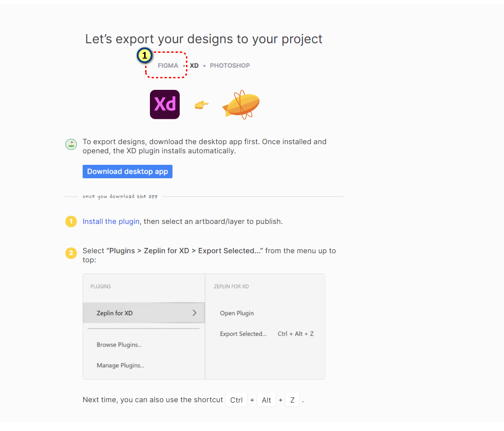Click the yellow step 1 badge
The width and height of the screenshot is (504, 431).
(71, 222)
